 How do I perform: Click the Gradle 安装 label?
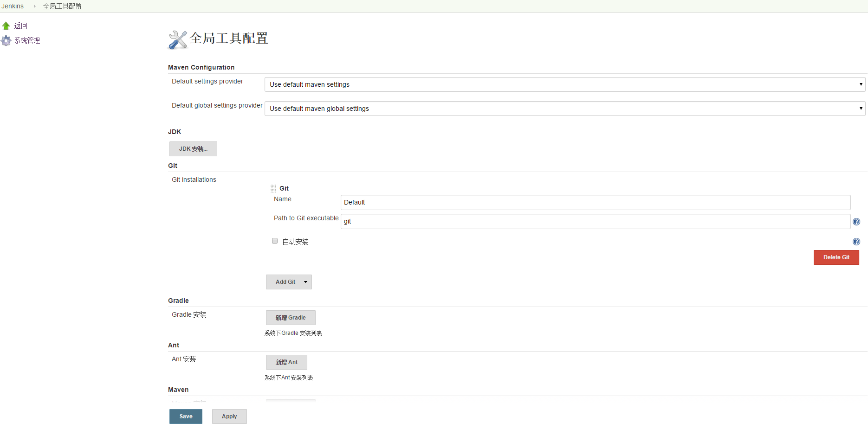click(189, 314)
